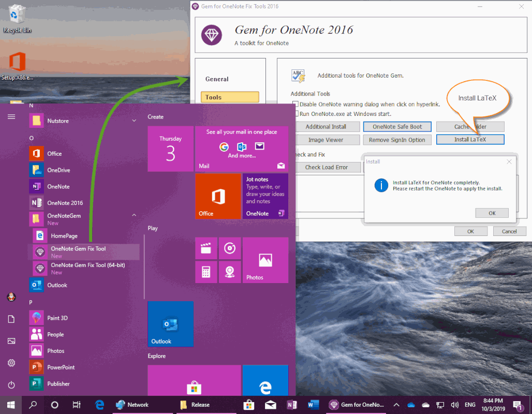Select OneNote Gem Fix Tool entry

point(84,252)
